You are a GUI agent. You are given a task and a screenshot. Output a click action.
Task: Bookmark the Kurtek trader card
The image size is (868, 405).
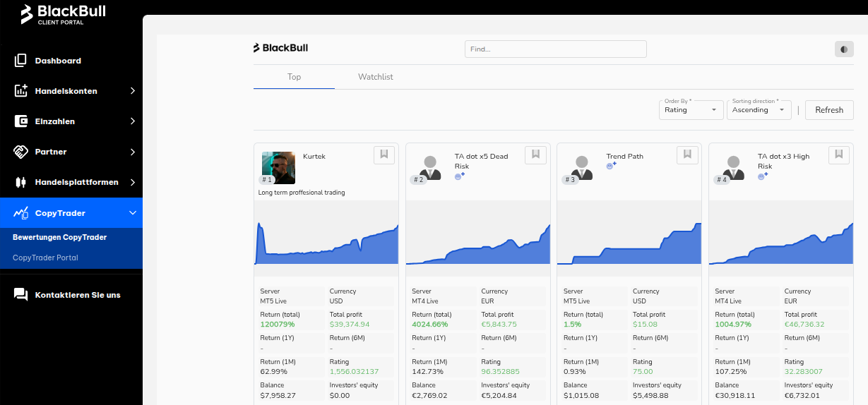point(384,155)
